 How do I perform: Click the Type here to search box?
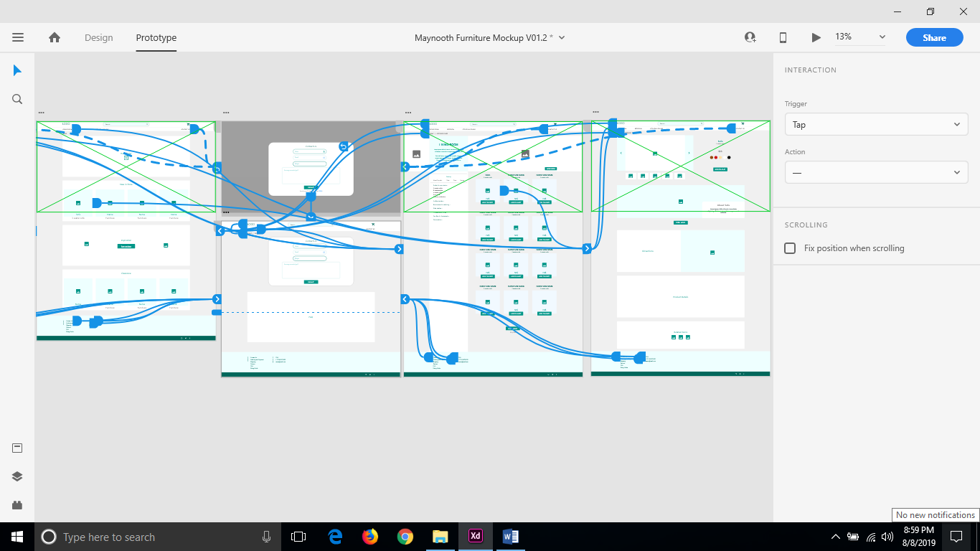157,537
